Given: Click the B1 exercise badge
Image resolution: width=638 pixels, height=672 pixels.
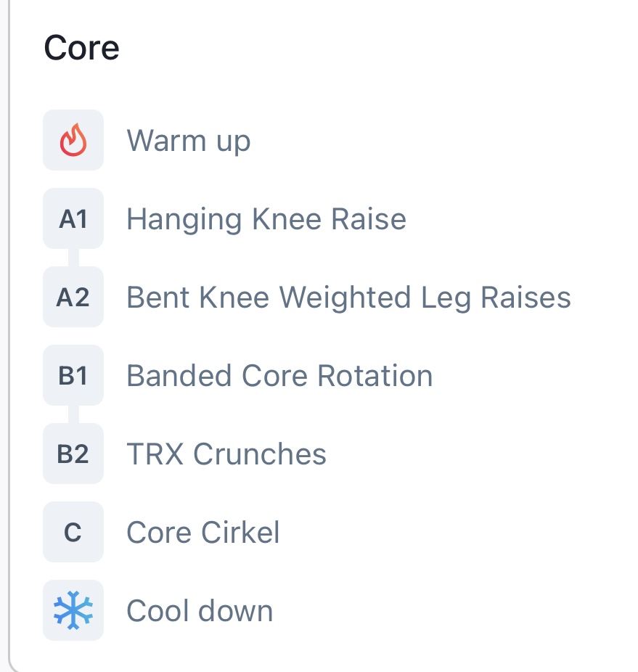Looking at the screenshot, I should point(73,375).
